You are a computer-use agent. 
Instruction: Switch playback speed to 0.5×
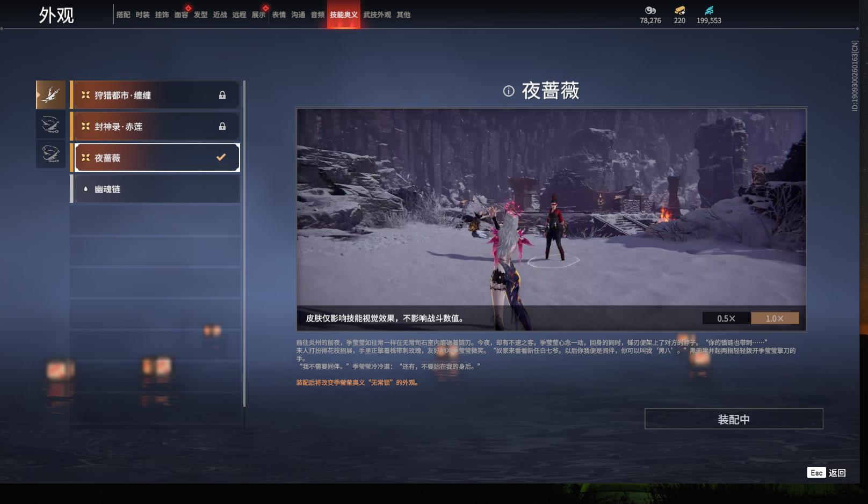coord(726,318)
